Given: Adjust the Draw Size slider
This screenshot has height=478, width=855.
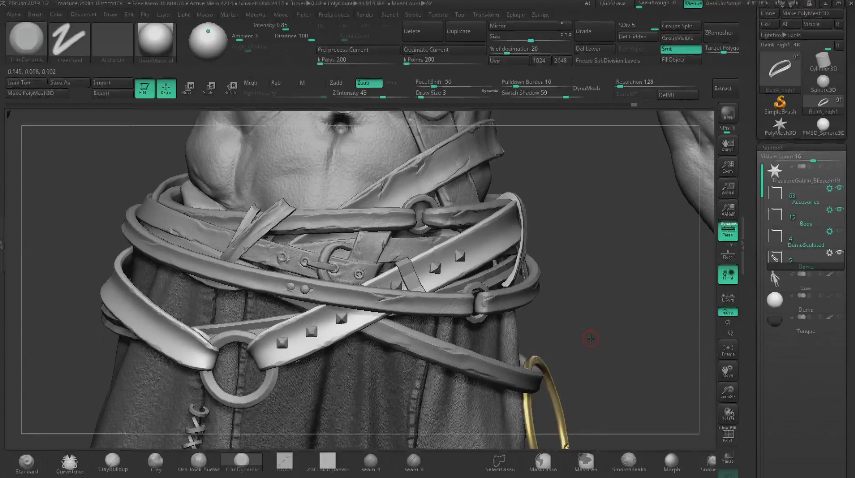Looking at the screenshot, I should coord(447,93).
